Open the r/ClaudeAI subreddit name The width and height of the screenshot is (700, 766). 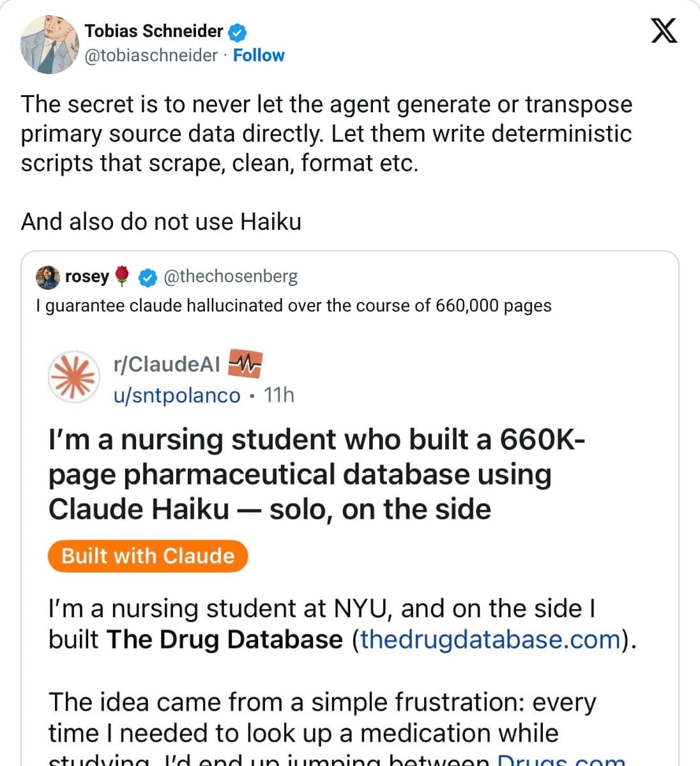[166, 364]
